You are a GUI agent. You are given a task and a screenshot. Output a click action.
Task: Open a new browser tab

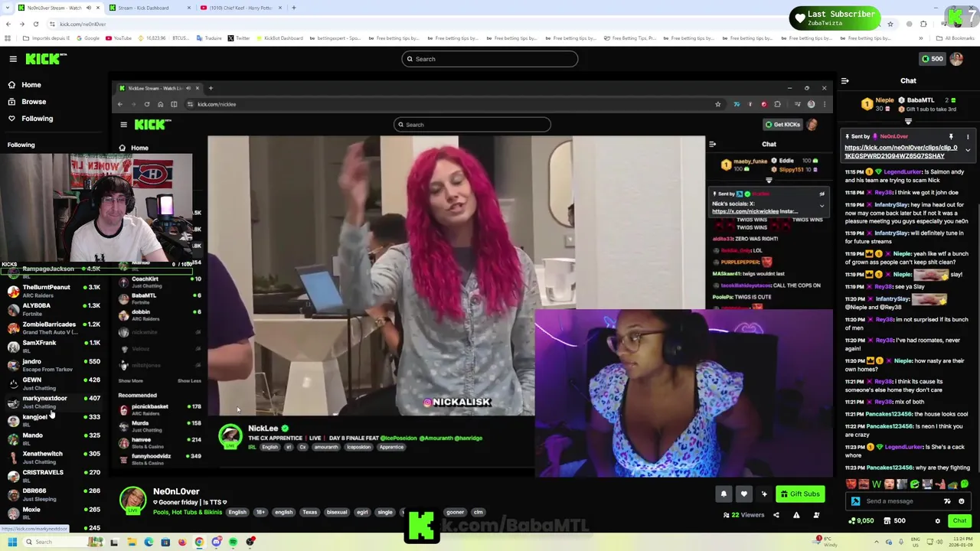[294, 8]
